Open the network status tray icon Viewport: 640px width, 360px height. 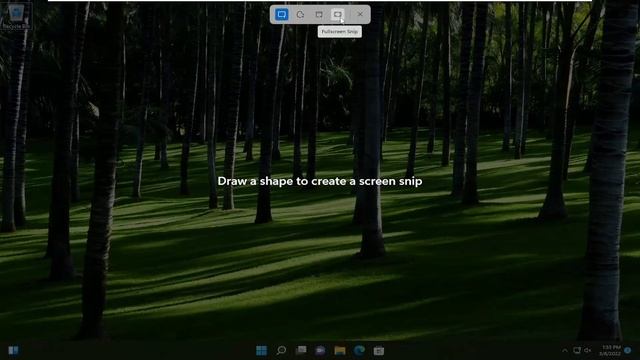tap(577, 350)
